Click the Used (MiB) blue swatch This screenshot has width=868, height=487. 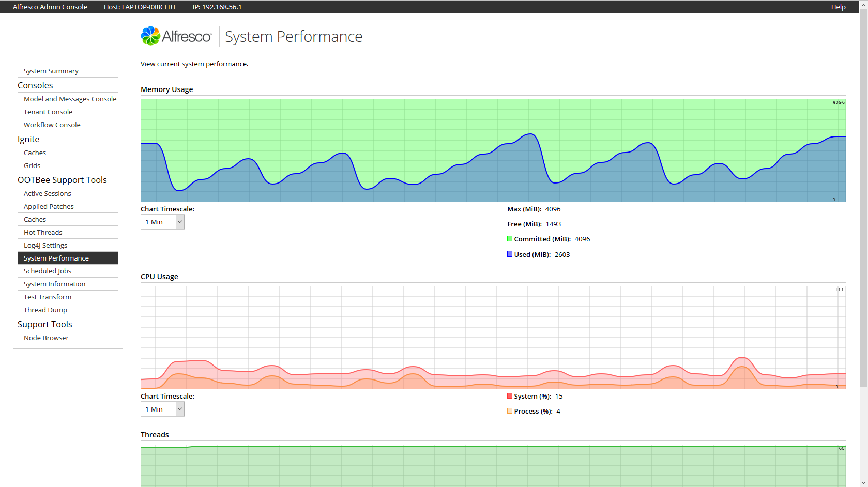pos(510,254)
